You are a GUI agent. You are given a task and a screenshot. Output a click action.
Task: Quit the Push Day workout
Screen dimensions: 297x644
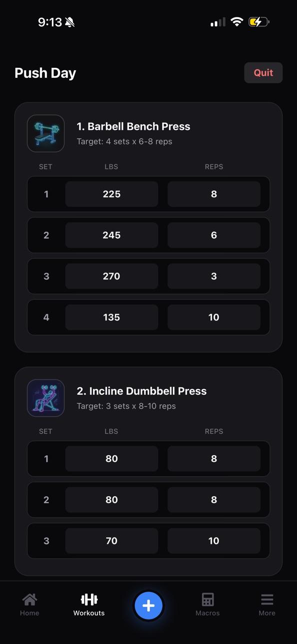(x=263, y=73)
